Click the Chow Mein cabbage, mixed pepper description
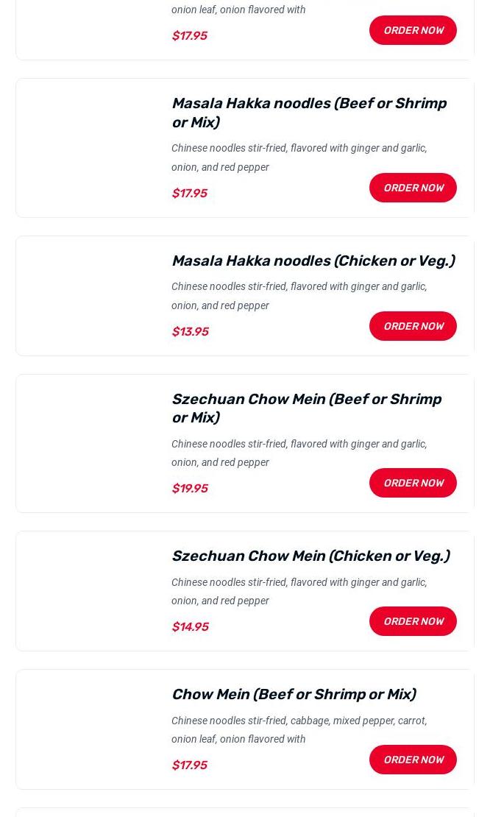Viewport: 504px width, 817px height. 299,729
